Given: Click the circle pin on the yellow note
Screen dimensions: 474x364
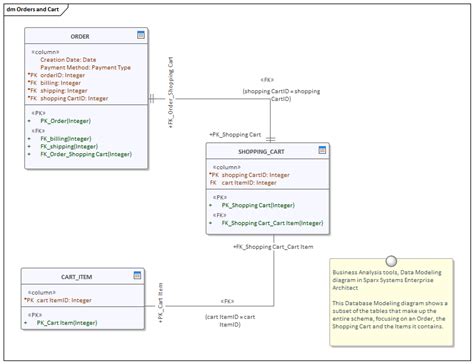Looking at the screenshot, I should point(391,261).
